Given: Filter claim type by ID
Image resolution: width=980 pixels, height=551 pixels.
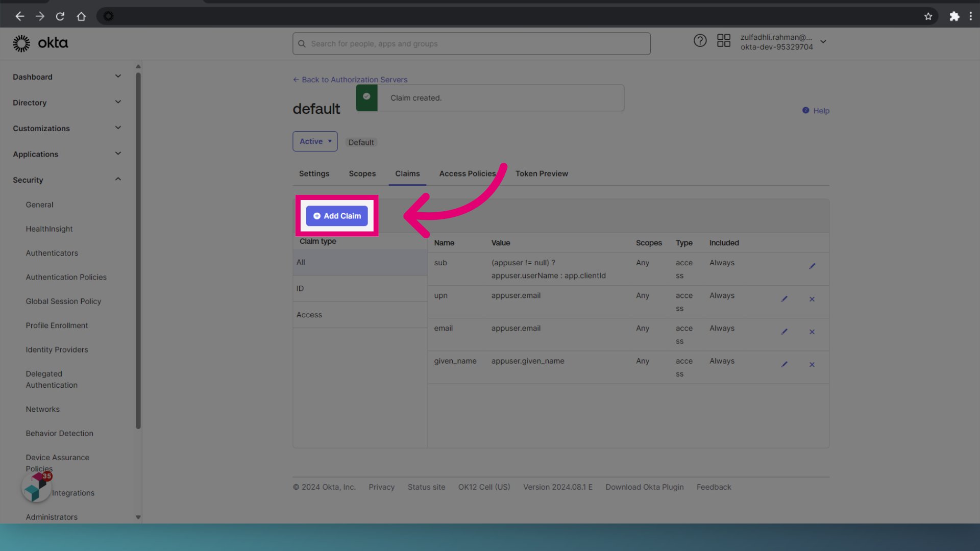Looking at the screenshot, I should click(x=360, y=289).
